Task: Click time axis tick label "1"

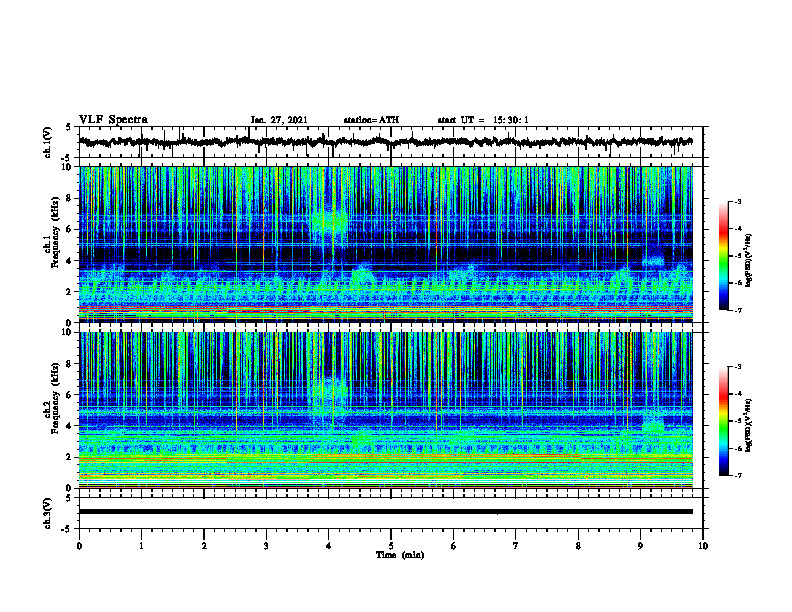Action: [141, 546]
